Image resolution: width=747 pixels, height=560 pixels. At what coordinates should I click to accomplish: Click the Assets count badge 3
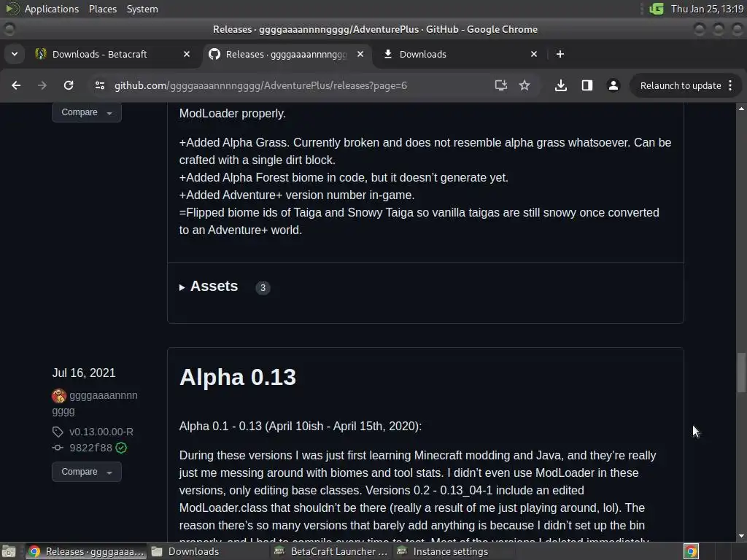263,287
